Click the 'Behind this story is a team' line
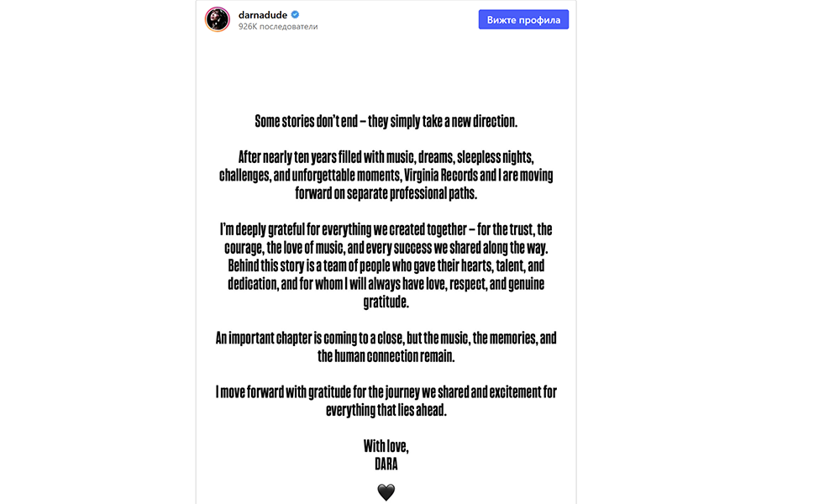 click(x=386, y=265)
